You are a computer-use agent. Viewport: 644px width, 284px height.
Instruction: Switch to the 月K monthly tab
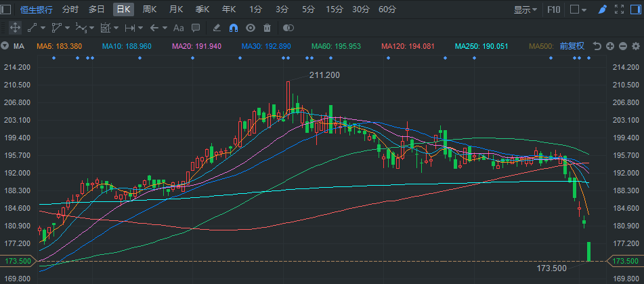(176, 9)
